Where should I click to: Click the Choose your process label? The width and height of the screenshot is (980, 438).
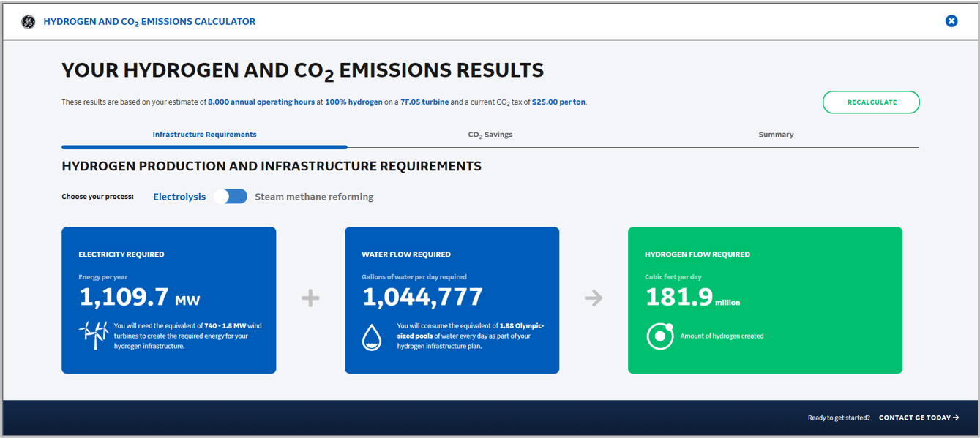pyautogui.click(x=97, y=197)
